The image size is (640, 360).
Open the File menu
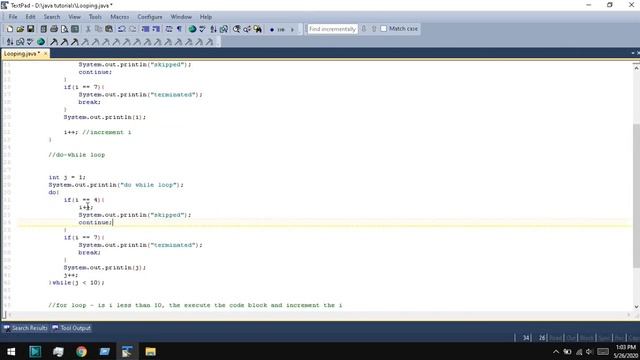tap(13, 17)
